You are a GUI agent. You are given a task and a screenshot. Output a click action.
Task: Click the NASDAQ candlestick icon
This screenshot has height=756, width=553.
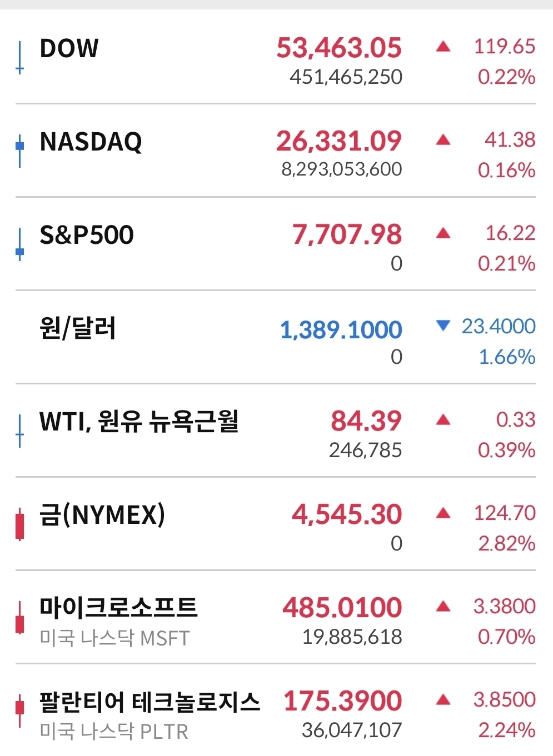(x=20, y=151)
